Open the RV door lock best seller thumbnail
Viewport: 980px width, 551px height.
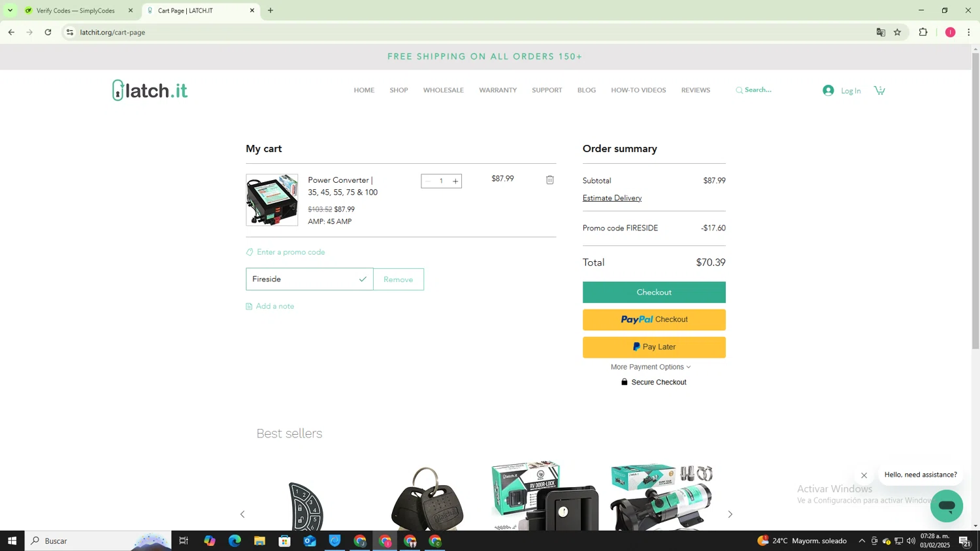coord(546,496)
